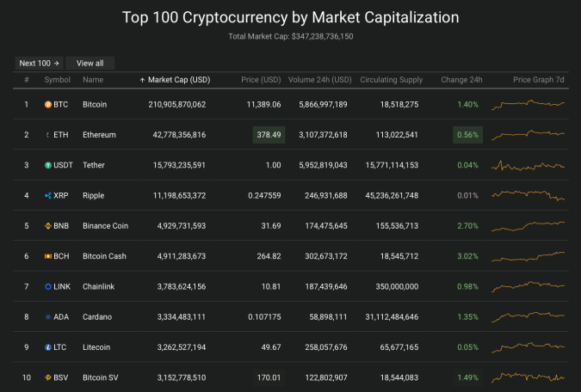581x392 pixels.
Task: Open the Bitcoin 7-day price graph
Action: tap(528, 105)
